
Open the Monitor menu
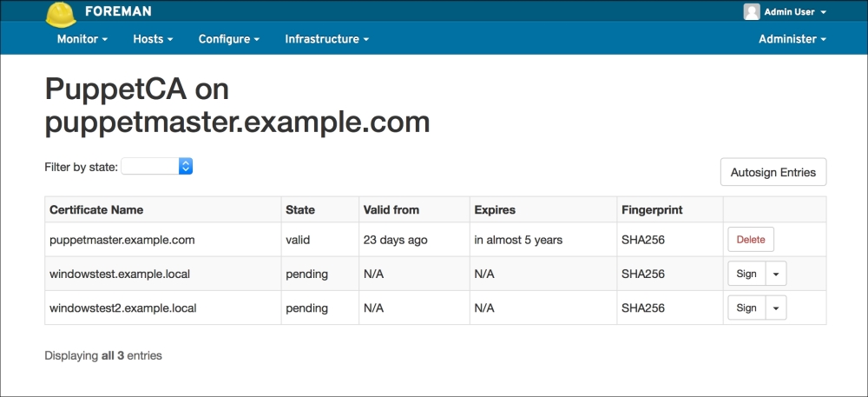82,39
